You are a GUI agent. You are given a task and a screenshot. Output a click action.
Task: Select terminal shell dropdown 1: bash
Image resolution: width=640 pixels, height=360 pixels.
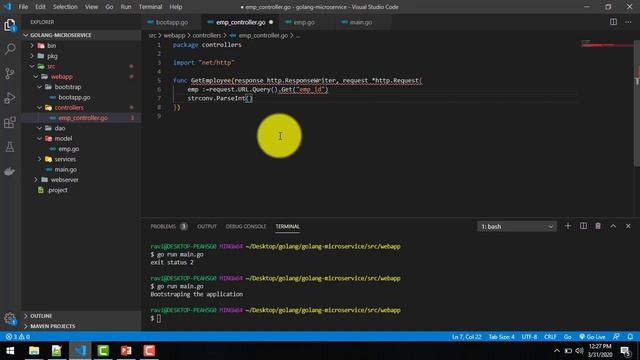click(517, 227)
